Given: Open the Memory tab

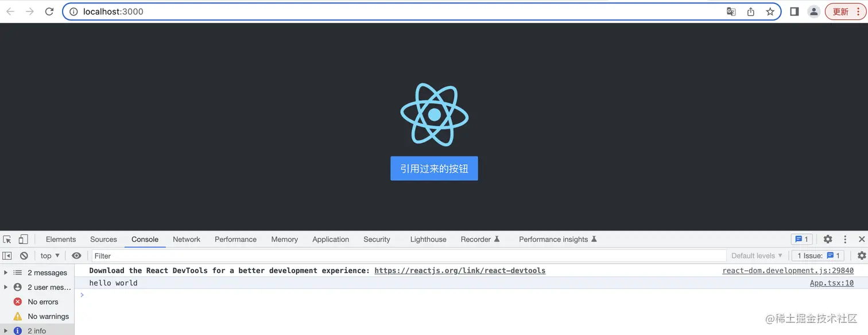Looking at the screenshot, I should [284, 239].
